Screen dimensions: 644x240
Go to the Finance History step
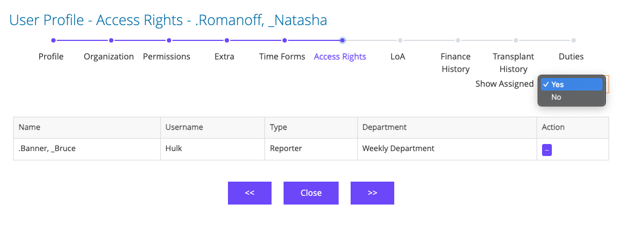pos(455,63)
